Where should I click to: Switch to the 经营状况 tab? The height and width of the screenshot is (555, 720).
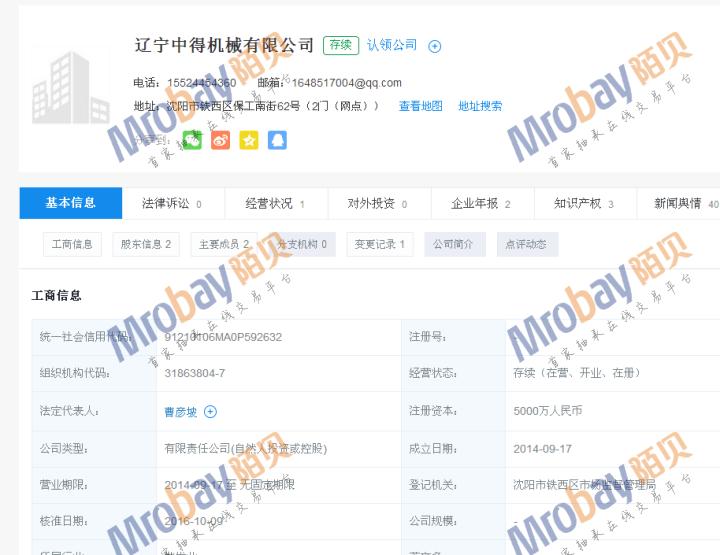275,203
